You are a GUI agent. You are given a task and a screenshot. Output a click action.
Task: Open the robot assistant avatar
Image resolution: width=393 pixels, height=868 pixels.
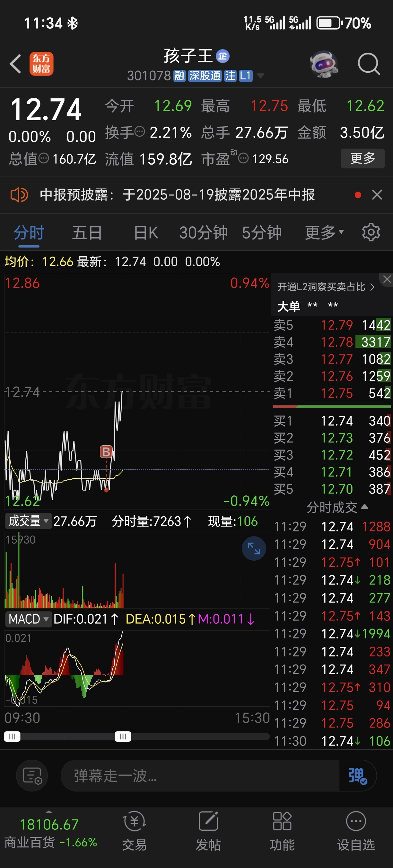(324, 64)
